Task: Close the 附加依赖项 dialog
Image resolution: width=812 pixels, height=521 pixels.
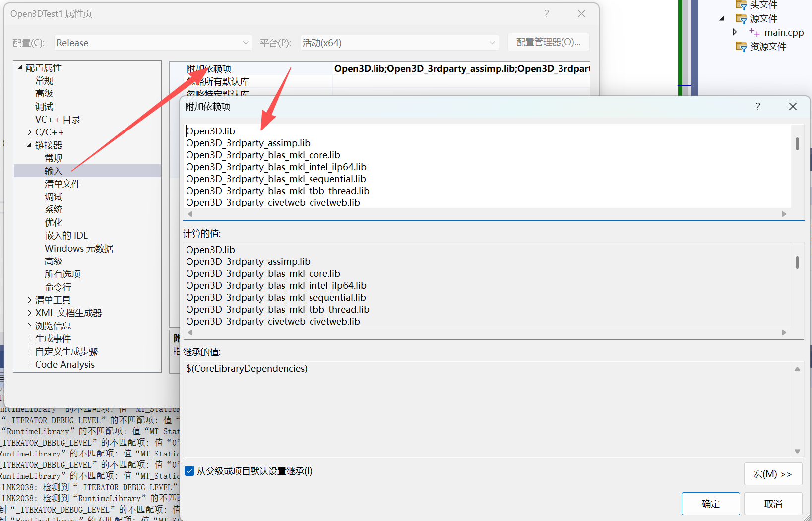Action: (793, 107)
